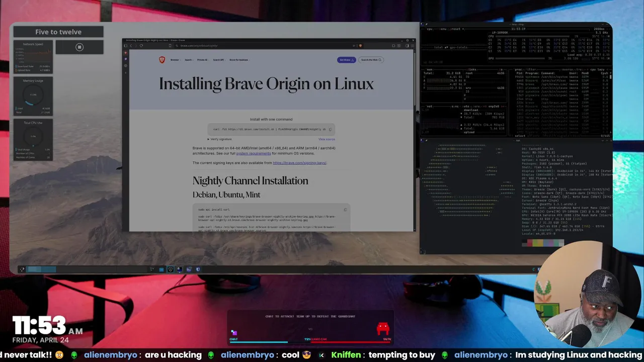
Task: Click the Nightly Channel Installation heading
Action: coord(250,180)
